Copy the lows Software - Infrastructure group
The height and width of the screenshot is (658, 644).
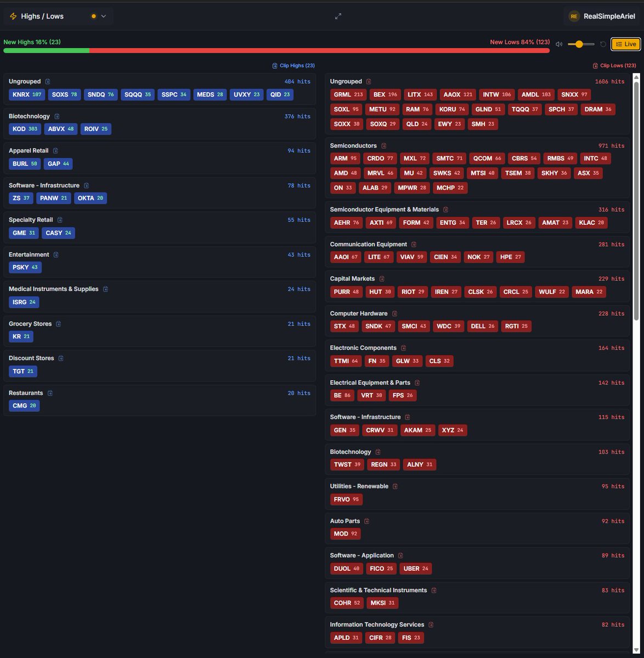tap(407, 417)
